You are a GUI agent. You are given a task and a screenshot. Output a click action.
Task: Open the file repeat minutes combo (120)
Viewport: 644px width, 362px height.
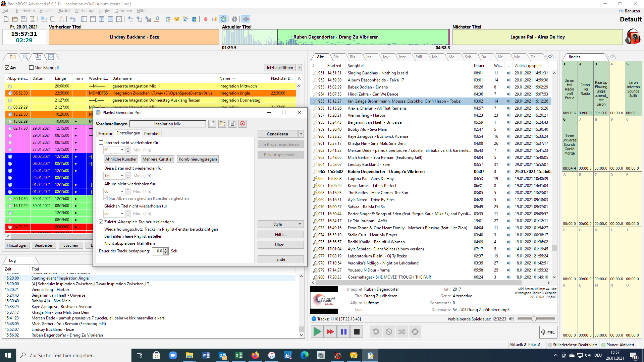click(122, 175)
